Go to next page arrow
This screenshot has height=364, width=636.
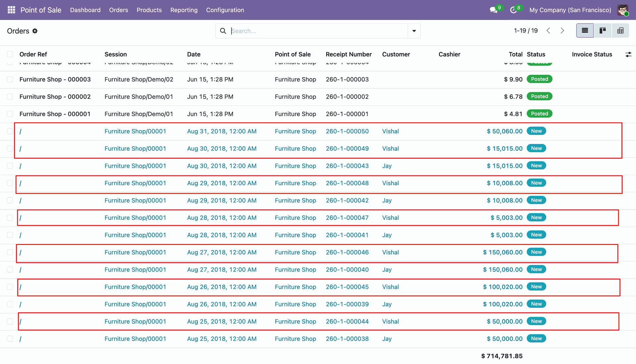click(x=562, y=30)
